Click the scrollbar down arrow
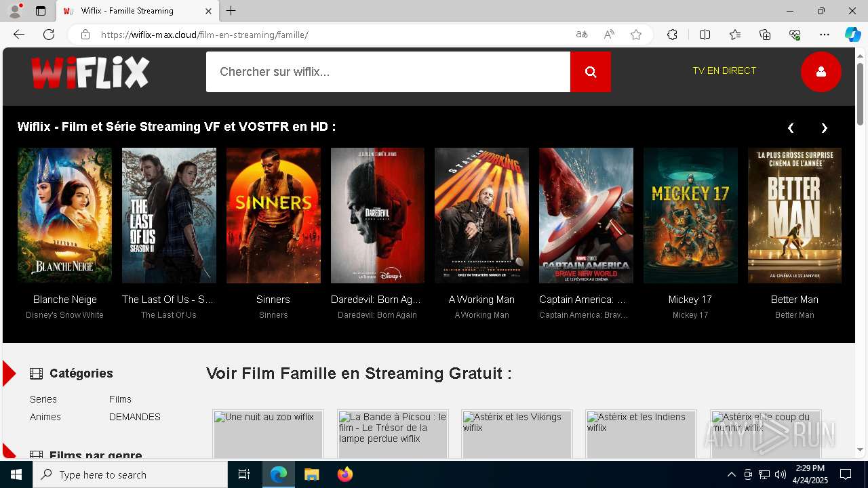The height and width of the screenshot is (488, 868). pyautogui.click(x=861, y=450)
